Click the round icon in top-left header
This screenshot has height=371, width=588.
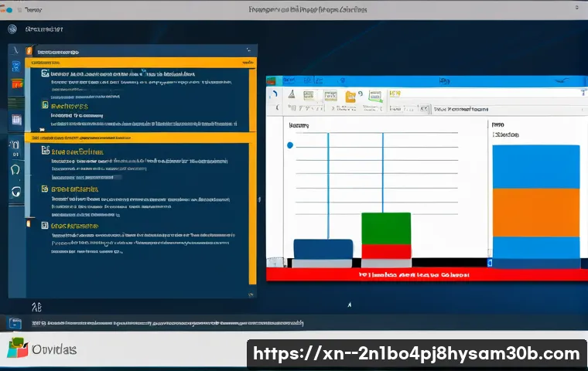tap(12, 29)
